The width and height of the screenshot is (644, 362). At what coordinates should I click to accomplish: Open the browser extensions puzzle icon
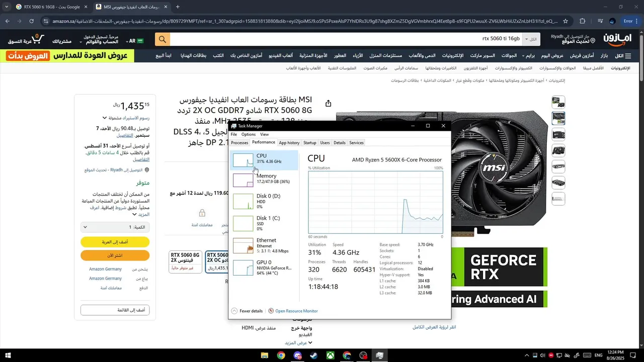583,21
